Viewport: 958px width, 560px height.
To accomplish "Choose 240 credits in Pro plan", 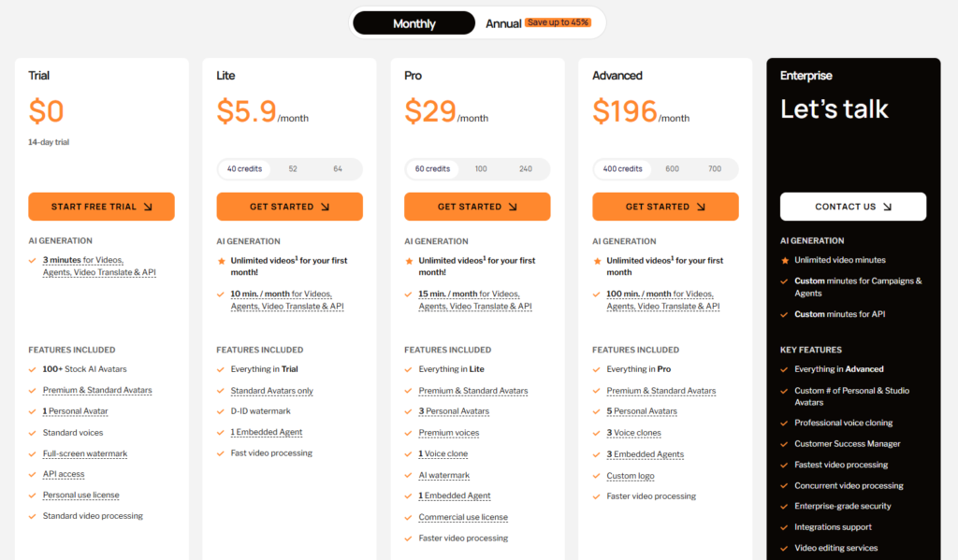I will pyautogui.click(x=526, y=169).
